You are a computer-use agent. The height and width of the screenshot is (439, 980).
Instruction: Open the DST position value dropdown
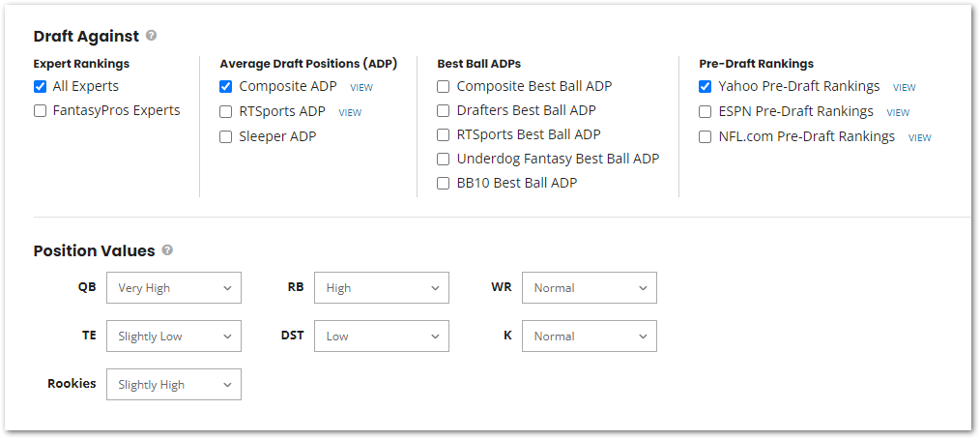tap(382, 336)
